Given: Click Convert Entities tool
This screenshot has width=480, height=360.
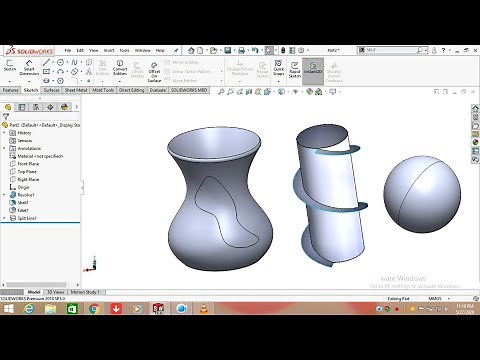Looking at the screenshot, I should 120,67.
